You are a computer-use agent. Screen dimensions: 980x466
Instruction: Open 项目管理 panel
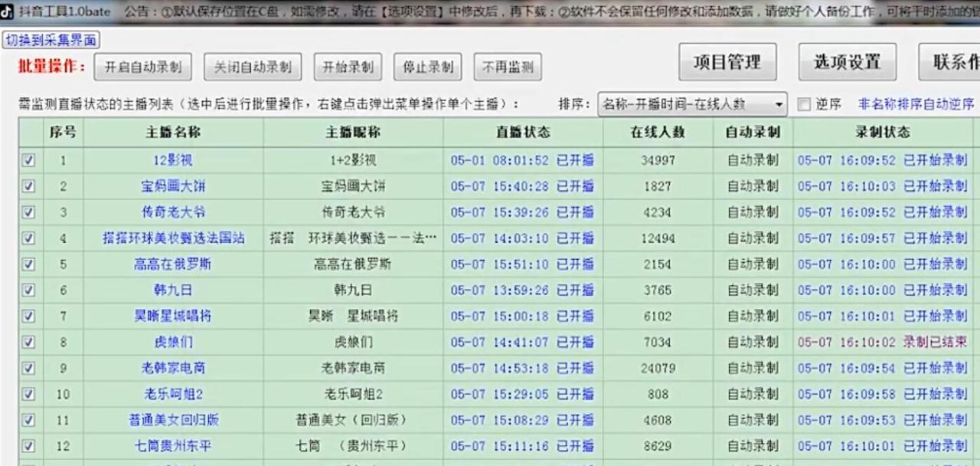pos(727,62)
